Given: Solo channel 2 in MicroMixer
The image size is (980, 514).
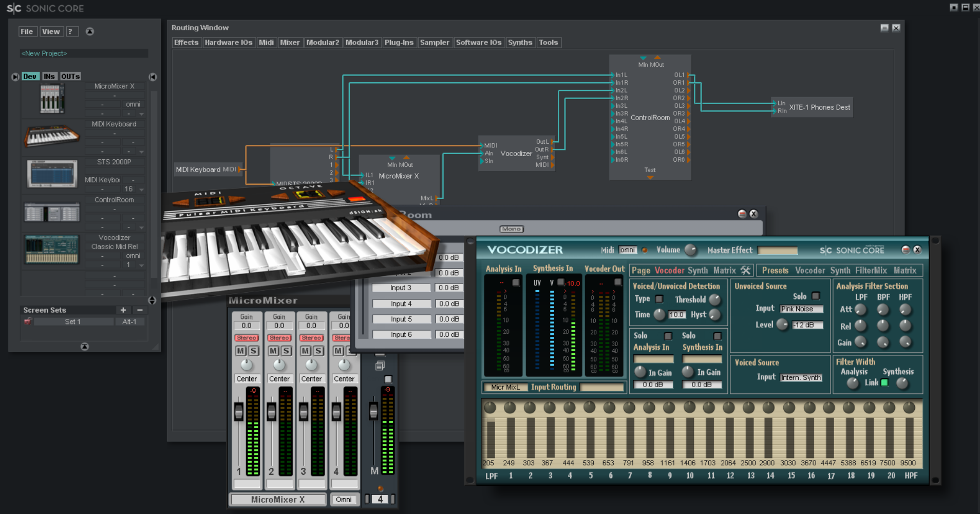Looking at the screenshot, I should point(287,351).
